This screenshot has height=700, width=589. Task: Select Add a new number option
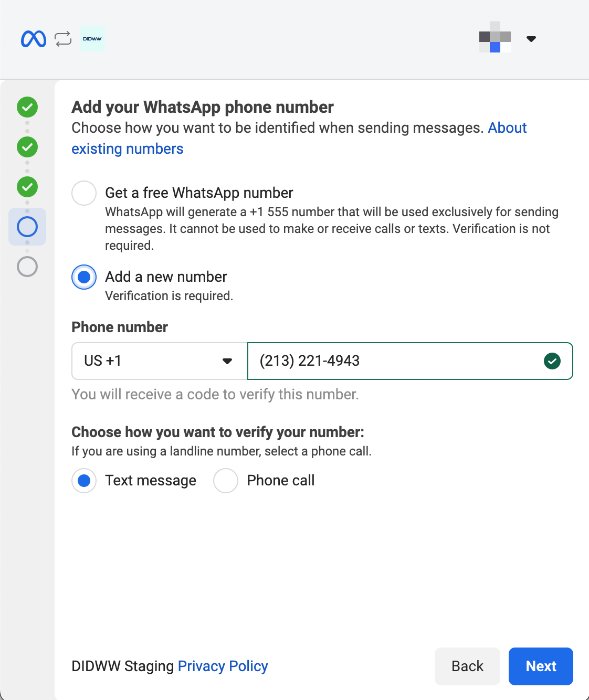(84, 277)
